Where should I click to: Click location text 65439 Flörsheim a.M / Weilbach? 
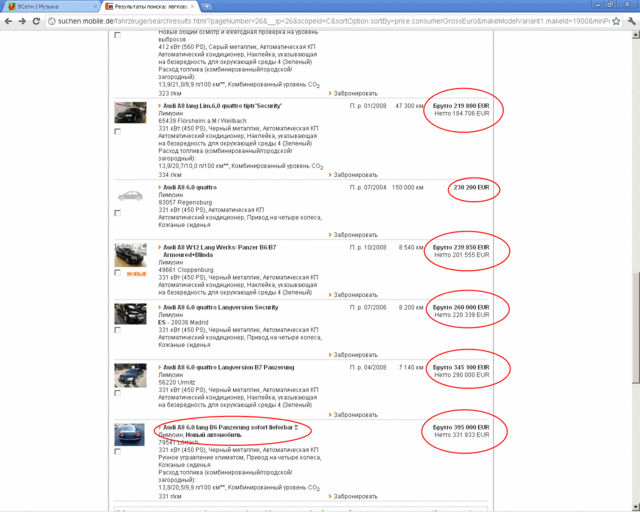[x=202, y=121]
